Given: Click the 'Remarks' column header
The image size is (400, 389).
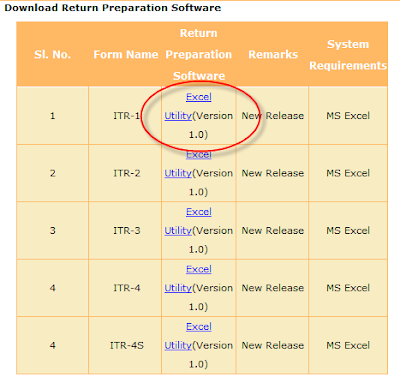Looking at the screenshot, I should click(273, 54).
